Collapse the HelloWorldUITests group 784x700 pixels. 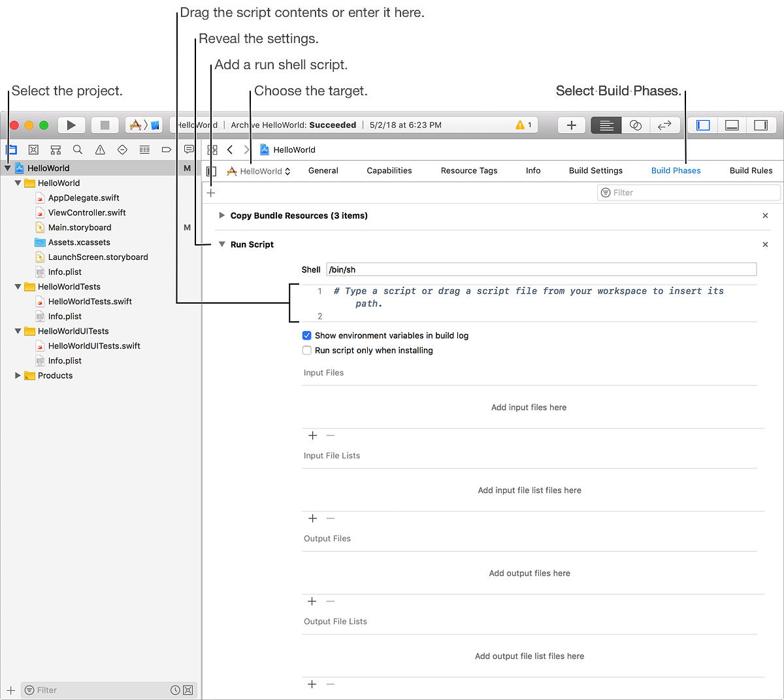tap(18, 331)
